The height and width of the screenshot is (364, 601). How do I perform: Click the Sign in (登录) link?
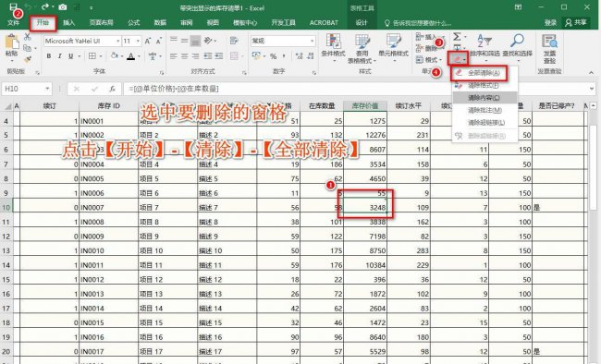[x=550, y=23]
